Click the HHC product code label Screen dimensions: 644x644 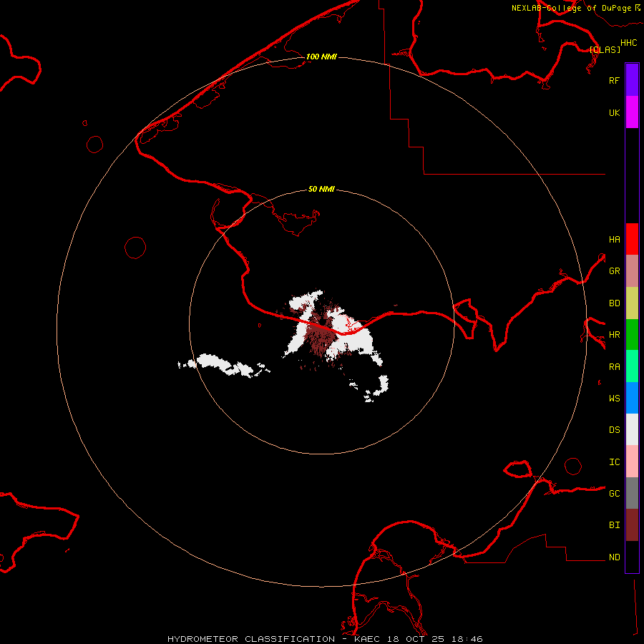click(x=629, y=43)
